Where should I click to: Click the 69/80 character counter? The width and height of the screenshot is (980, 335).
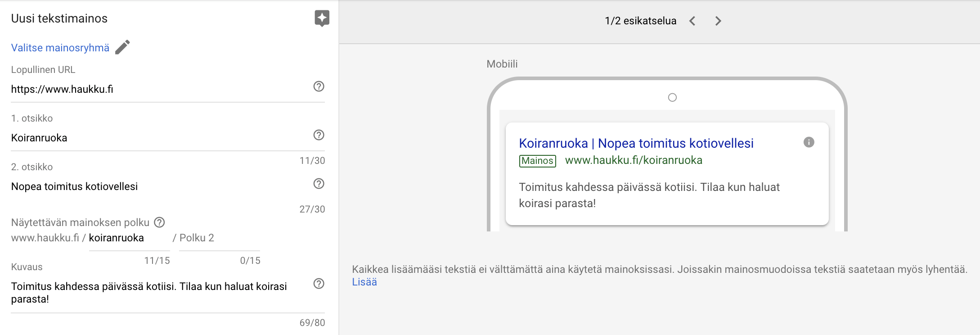[x=312, y=323]
